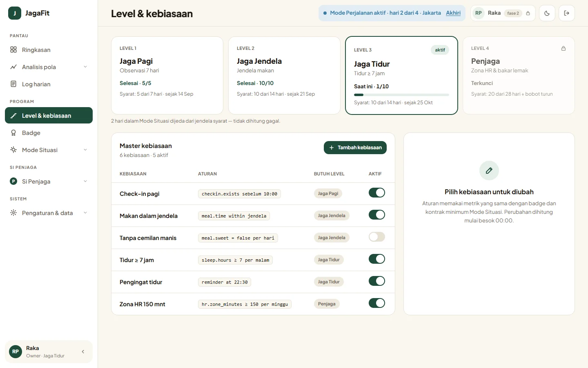Click the checkin.exists sebelum 10:00 rule

click(239, 194)
